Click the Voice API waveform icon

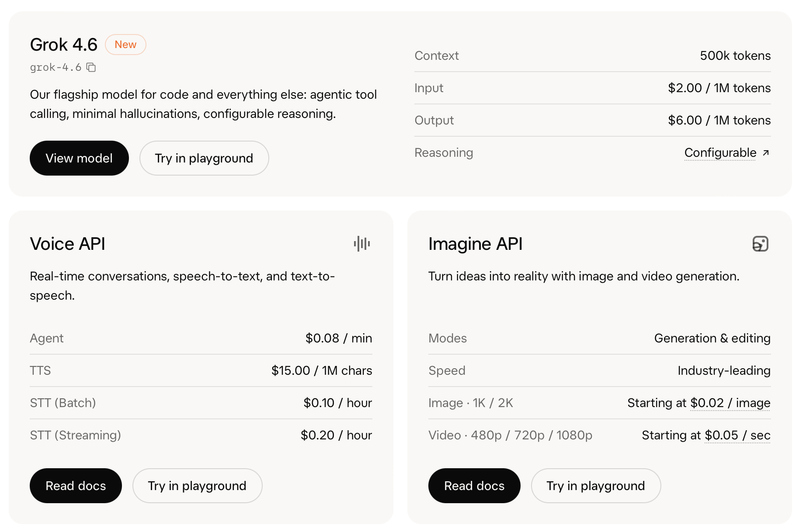(362, 244)
